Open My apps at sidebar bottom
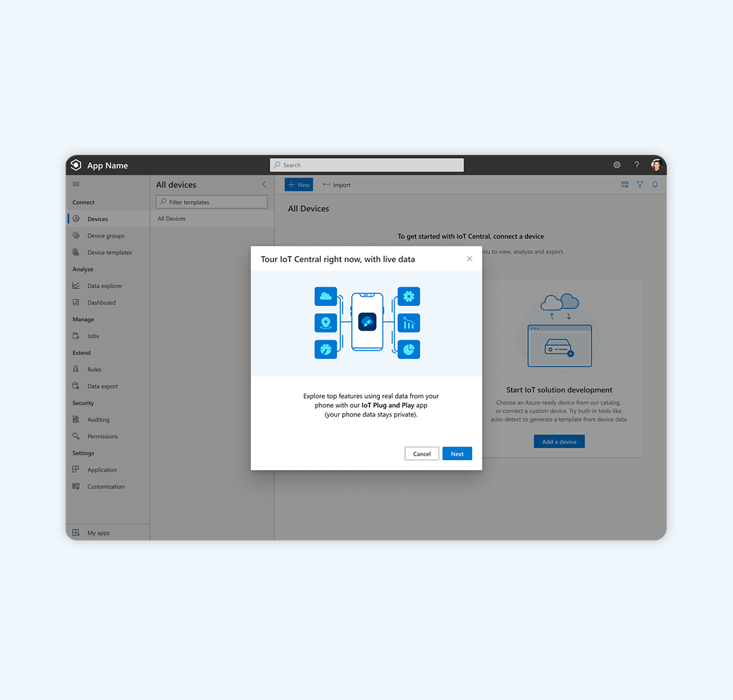 tap(108, 533)
